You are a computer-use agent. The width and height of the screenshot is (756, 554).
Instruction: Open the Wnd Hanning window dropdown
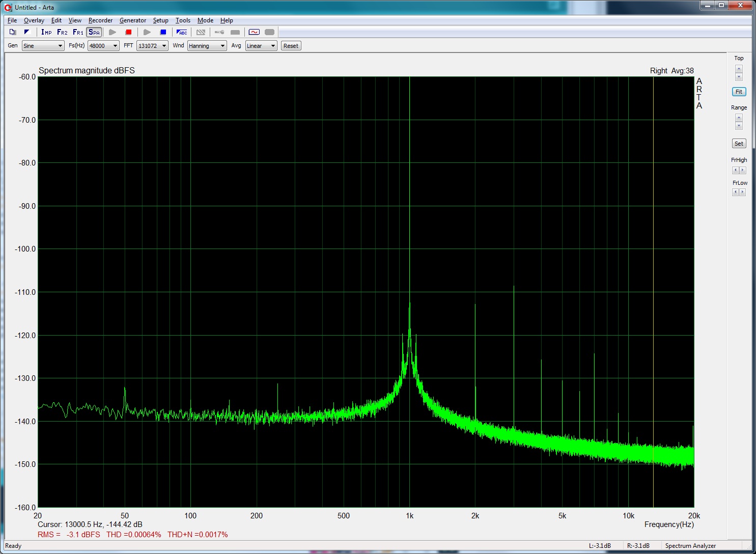coord(207,46)
